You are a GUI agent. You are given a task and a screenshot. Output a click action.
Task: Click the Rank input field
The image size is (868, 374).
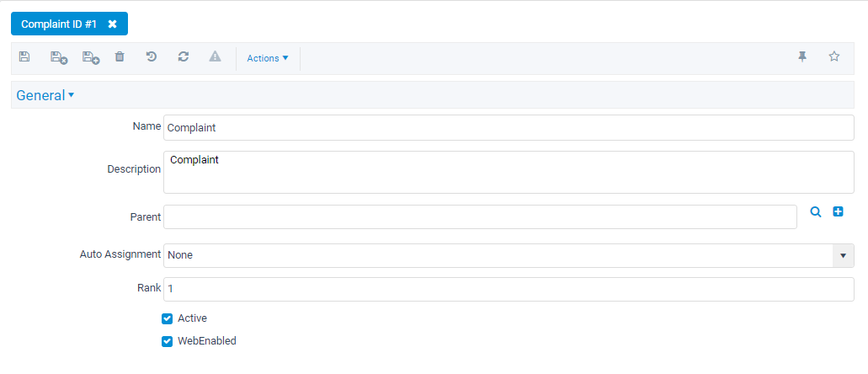pyautogui.click(x=509, y=289)
